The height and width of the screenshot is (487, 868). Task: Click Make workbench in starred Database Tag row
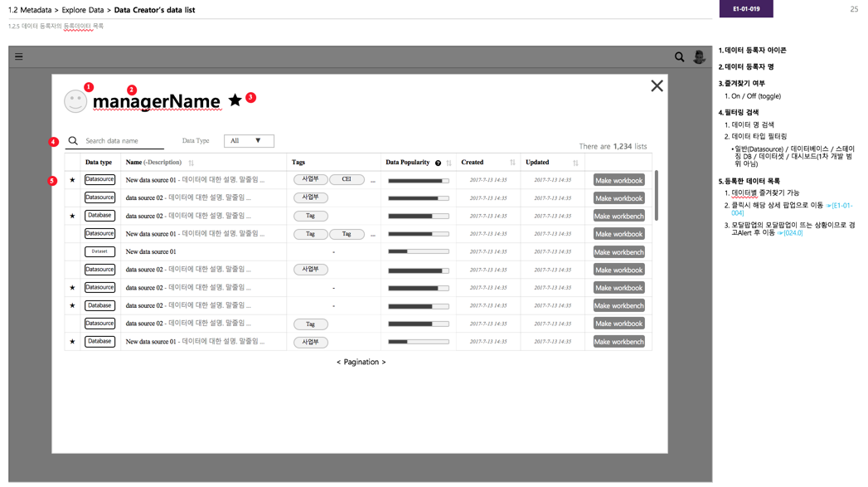(619, 216)
